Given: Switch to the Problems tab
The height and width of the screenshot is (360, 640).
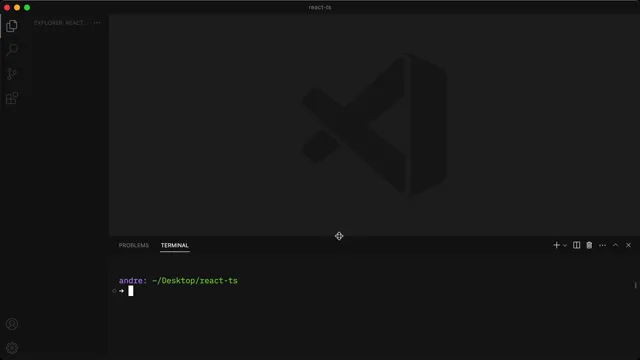Looking at the screenshot, I should [134, 245].
